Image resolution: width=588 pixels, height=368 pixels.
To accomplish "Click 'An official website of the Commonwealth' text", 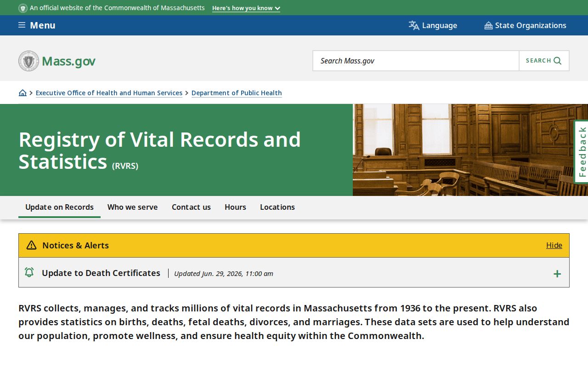I will click(117, 8).
